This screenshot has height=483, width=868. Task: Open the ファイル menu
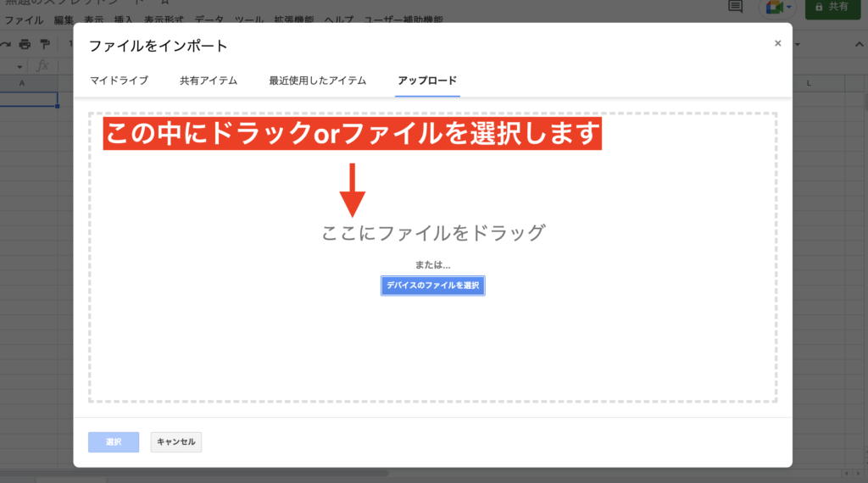tap(25, 19)
